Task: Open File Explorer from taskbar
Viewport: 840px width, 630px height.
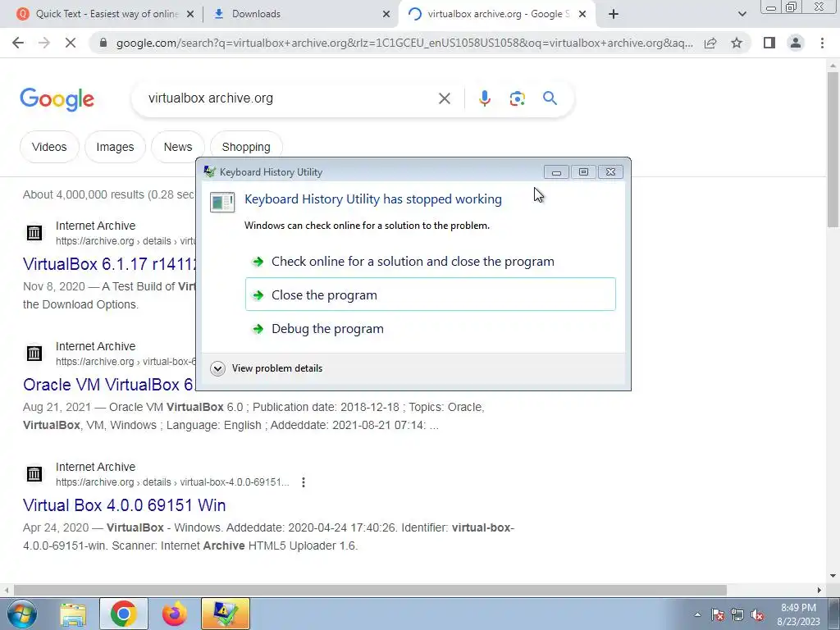Action: 73,614
